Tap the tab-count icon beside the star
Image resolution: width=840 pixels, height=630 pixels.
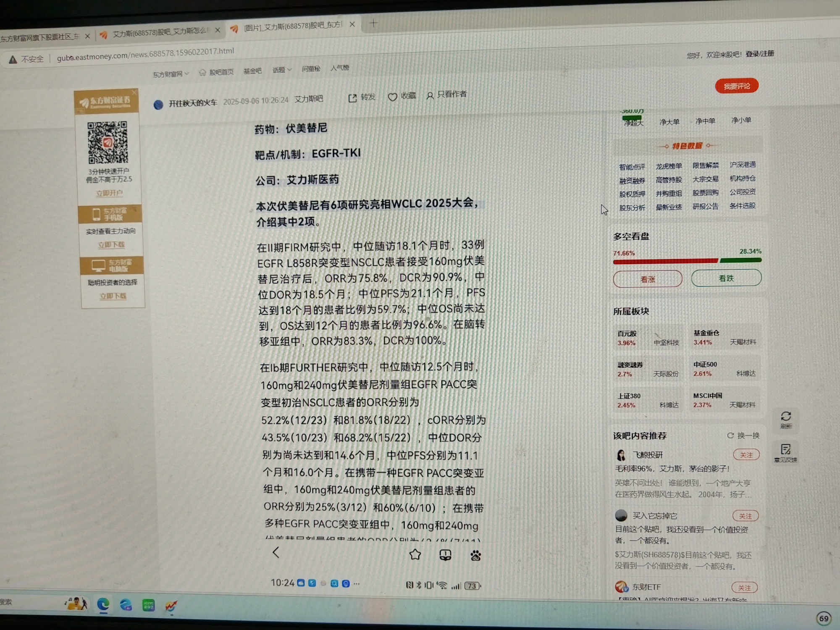pyautogui.click(x=445, y=555)
